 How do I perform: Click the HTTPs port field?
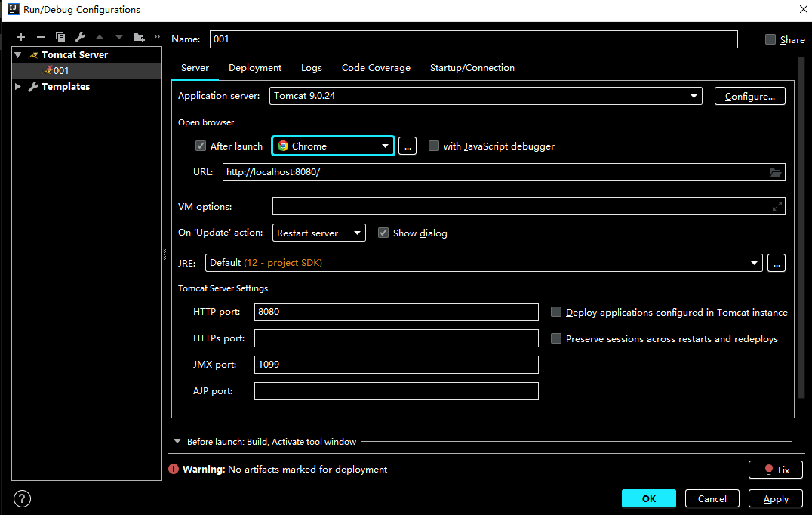pos(396,338)
